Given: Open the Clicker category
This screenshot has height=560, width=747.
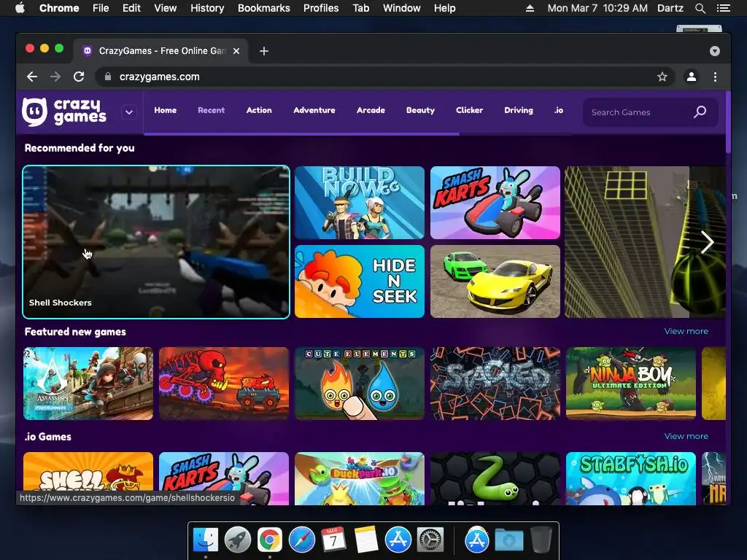Looking at the screenshot, I should (x=469, y=110).
